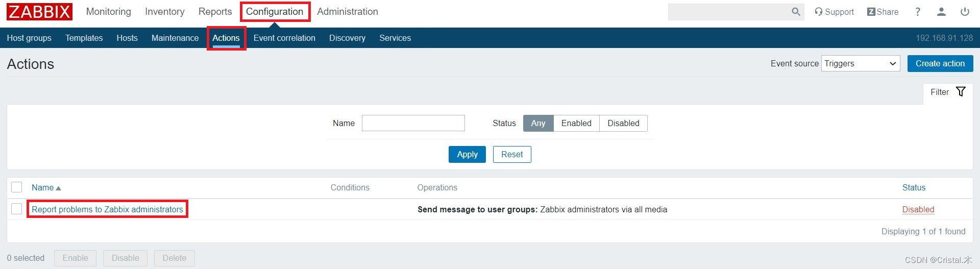Go to Hosts submenu
This screenshot has height=269, width=980.
[127, 38]
